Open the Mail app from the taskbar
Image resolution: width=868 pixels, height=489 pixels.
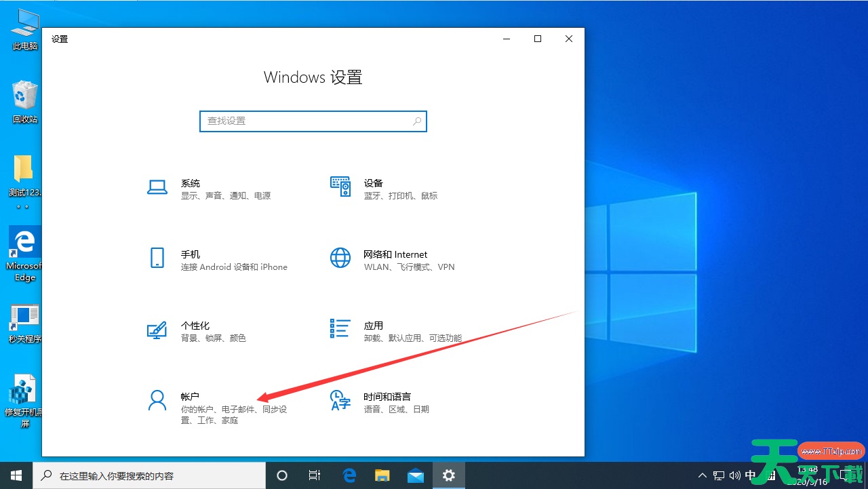click(415, 475)
